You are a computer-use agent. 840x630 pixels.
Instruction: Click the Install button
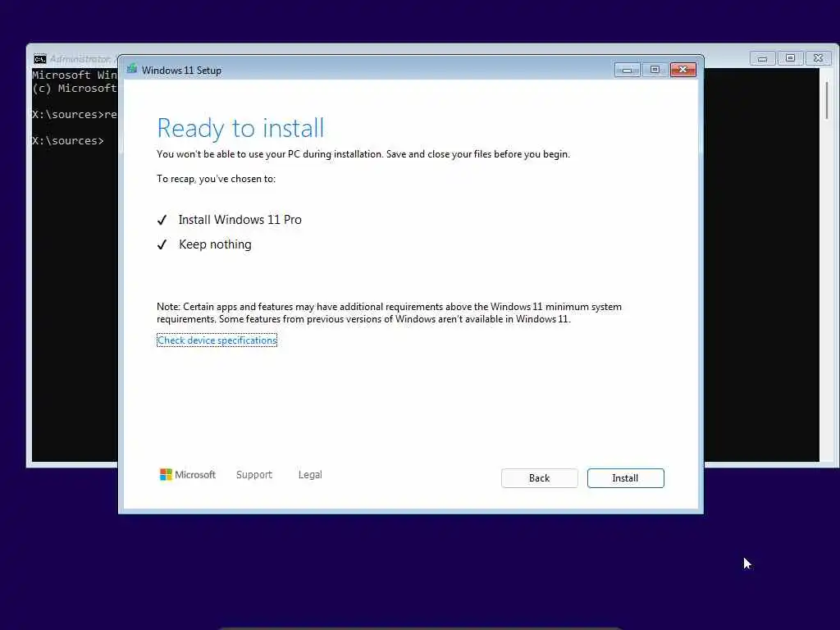coord(625,478)
